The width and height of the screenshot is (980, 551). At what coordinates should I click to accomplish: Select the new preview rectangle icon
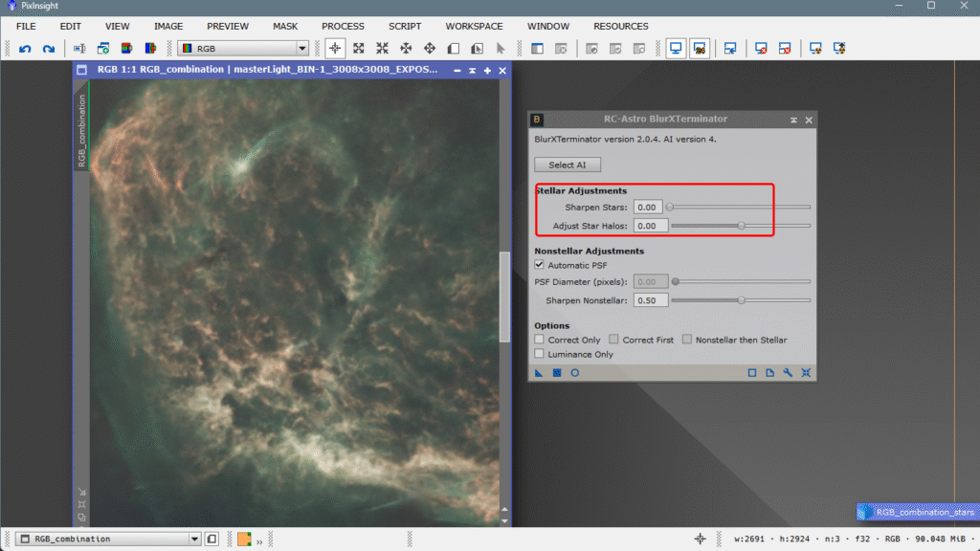[x=454, y=49]
